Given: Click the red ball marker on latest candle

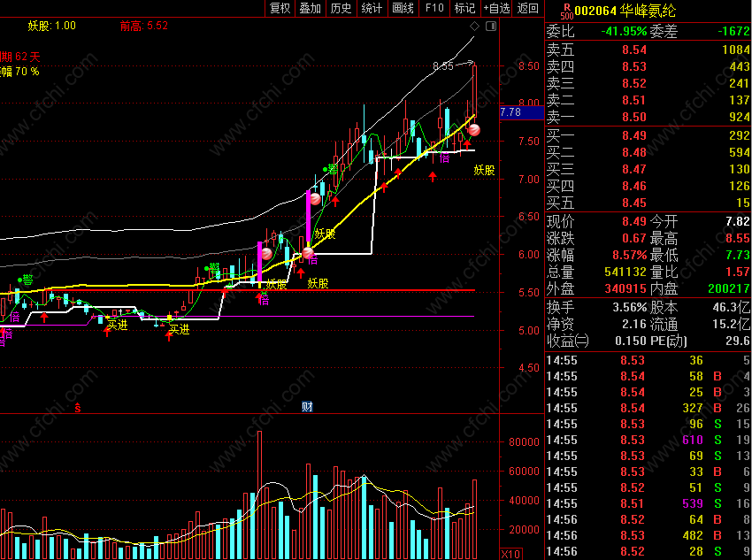Looking at the screenshot, I should 474,130.
